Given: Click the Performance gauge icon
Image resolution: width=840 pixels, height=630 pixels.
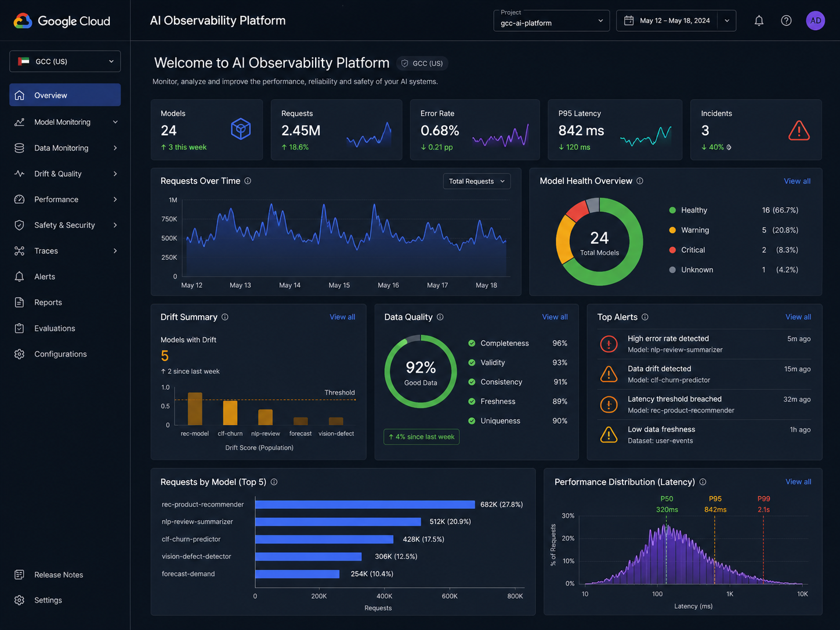Looking at the screenshot, I should click(x=20, y=200).
